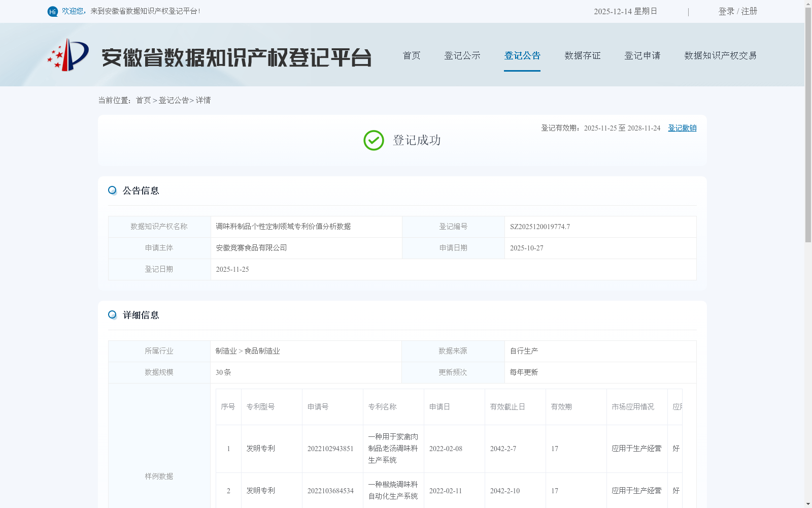Click expiry date 2042-2-7
Image resolution: width=812 pixels, height=508 pixels.
coord(503,449)
